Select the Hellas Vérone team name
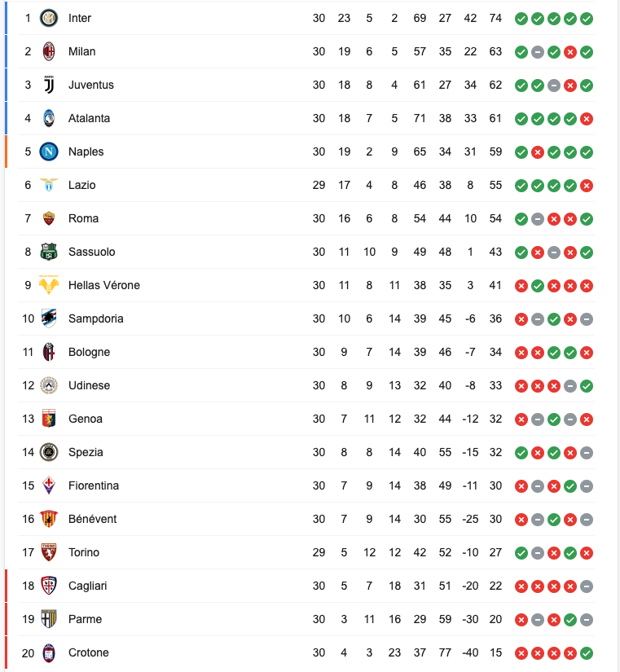Image resolution: width=620 pixels, height=672 pixels. 103,285
